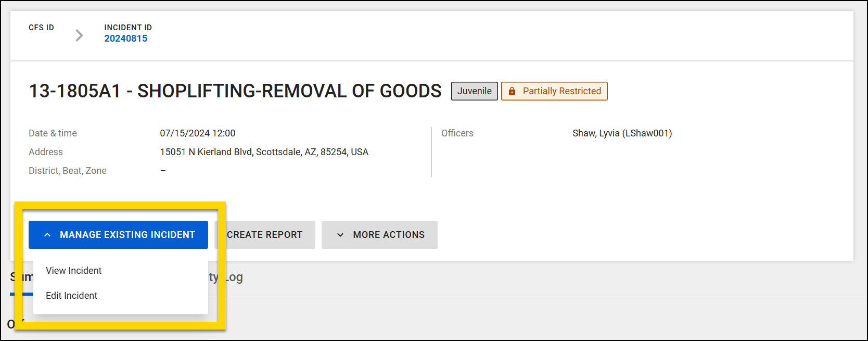Viewport: 868px width, 341px height.
Task: Click the down chevron beside More Actions
Action: tap(340, 235)
